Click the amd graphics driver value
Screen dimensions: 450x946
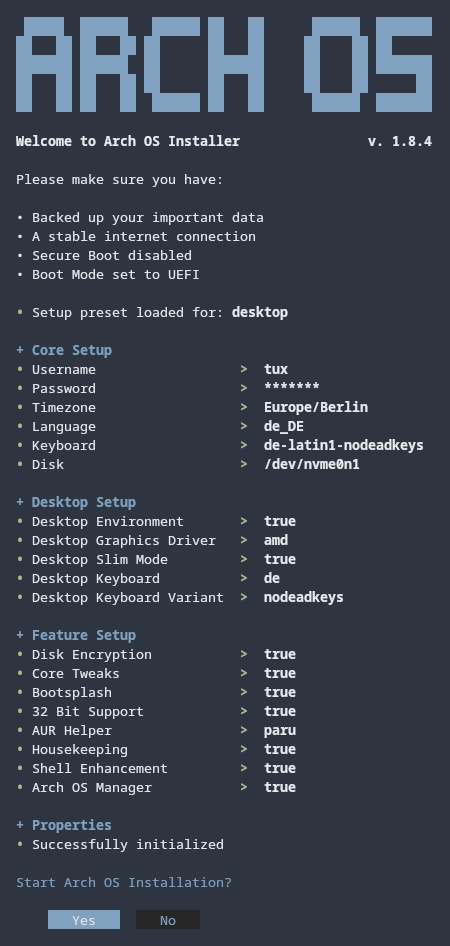point(276,540)
